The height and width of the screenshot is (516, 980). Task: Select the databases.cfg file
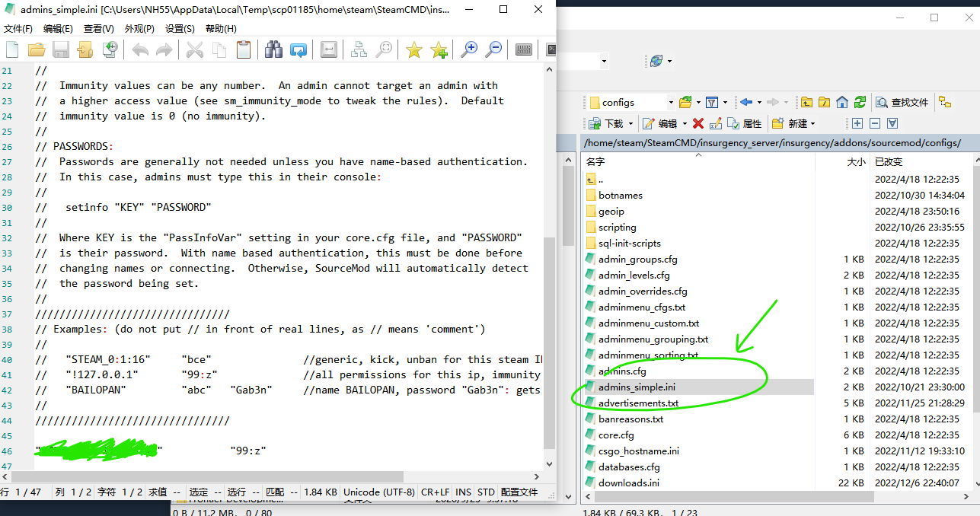(x=629, y=467)
